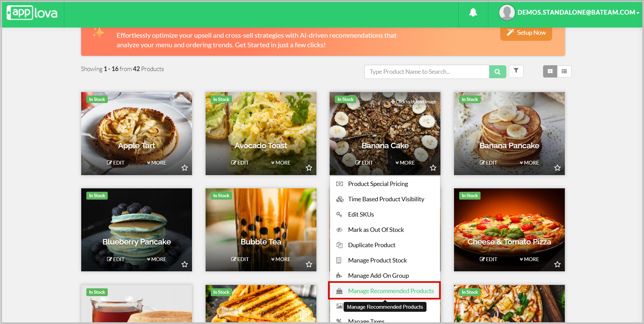Click In Stock badge on Avocado Toast
Viewport: 644px width, 324px height.
tap(221, 100)
